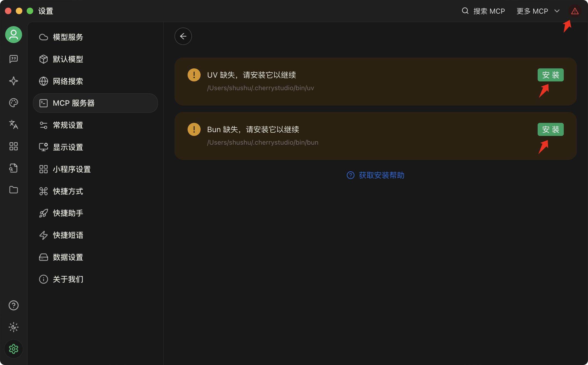Go to 数据设置 in settings menu

pyautogui.click(x=68, y=257)
